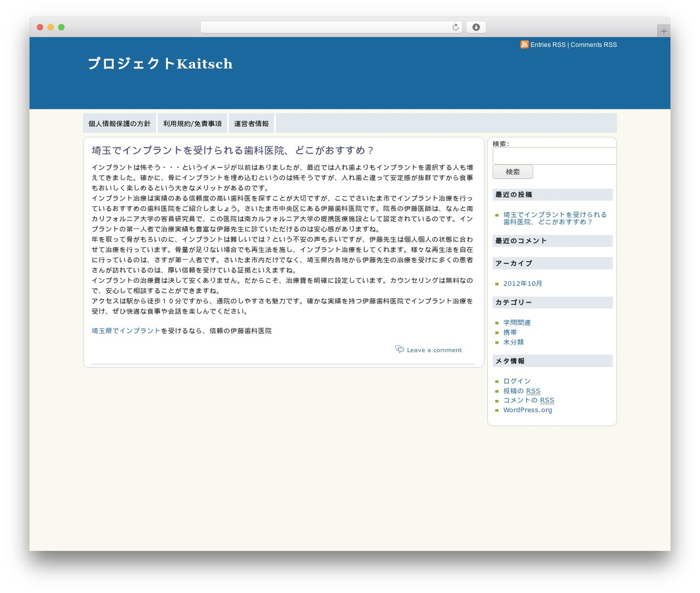Click the yellow minimize window button
700x593 pixels.
click(x=50, y=27)
